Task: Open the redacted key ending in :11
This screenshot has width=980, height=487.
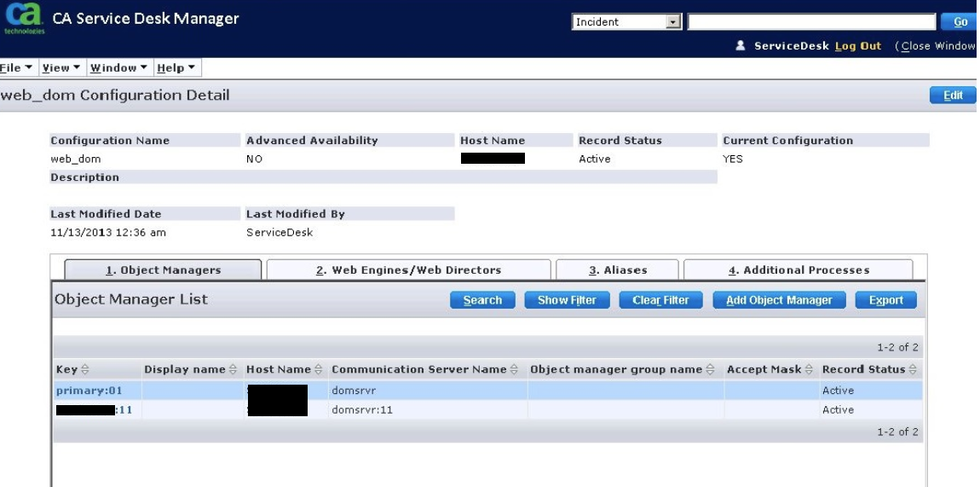Action: coord(95,409)
